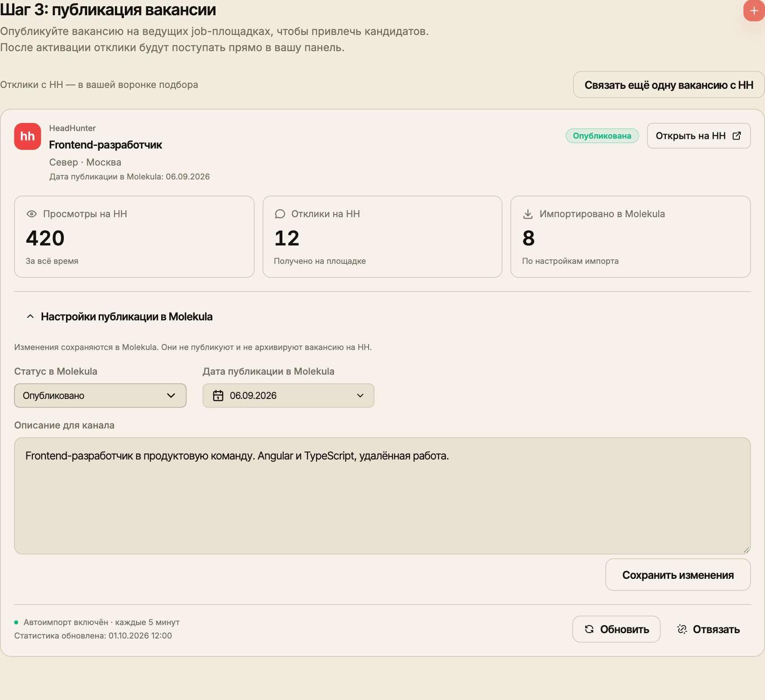Click the green autoimport status dot
The width and height of the screenshot is (765, 700).
(16, 622)
